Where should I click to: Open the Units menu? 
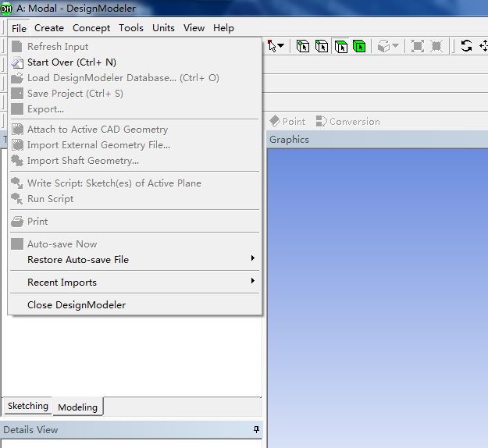point(163,28)
